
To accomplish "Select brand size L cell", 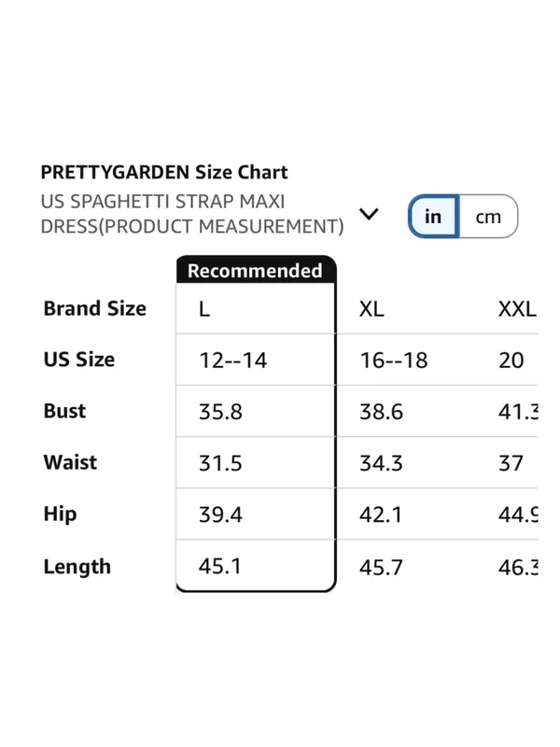I will 256,309.
